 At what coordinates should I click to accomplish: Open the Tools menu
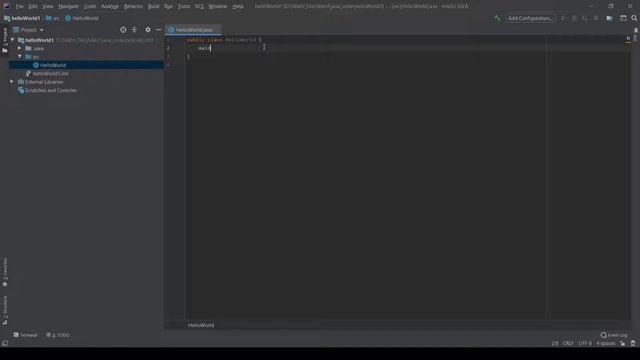click(x=184, y=6)
